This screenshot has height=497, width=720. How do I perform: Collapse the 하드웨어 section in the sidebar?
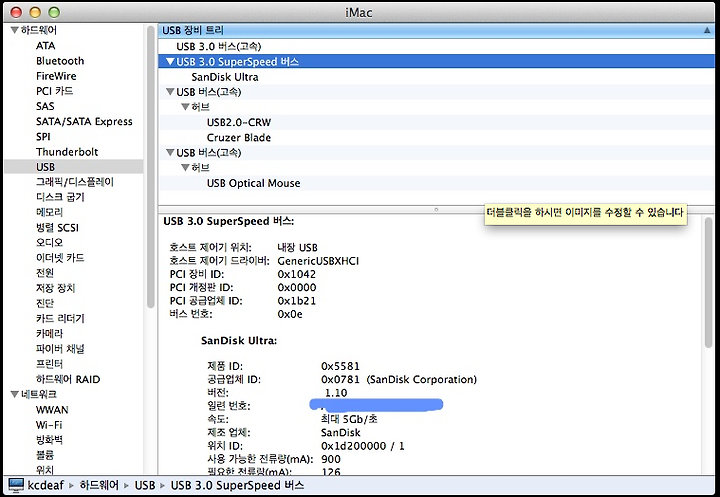[14, 30]
